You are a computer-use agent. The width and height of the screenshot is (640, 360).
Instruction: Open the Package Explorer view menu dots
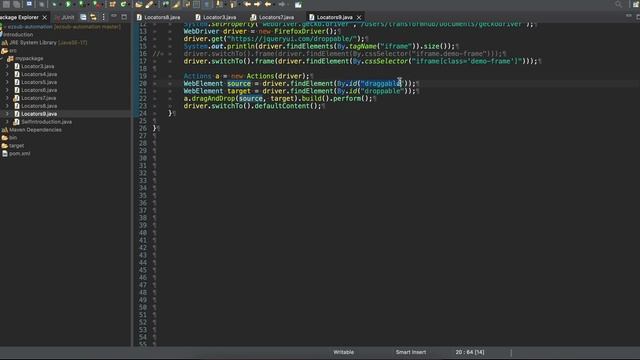pyautogui.click(x=103, y=17)
